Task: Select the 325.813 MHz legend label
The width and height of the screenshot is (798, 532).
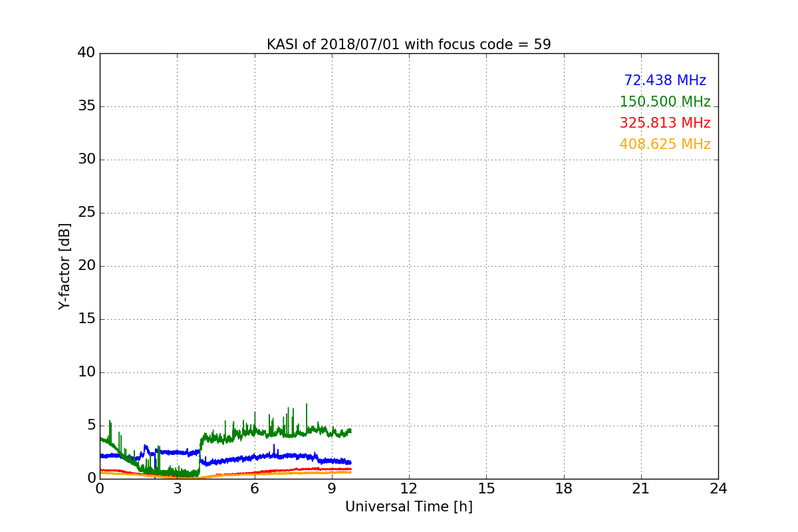Action: coord(665,123)
